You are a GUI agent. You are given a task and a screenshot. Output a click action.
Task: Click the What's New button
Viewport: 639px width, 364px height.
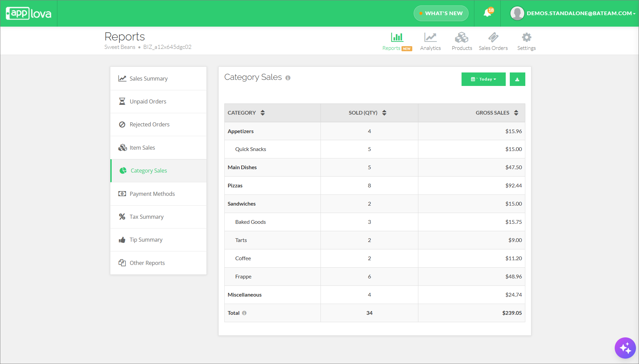coord(441,13)
